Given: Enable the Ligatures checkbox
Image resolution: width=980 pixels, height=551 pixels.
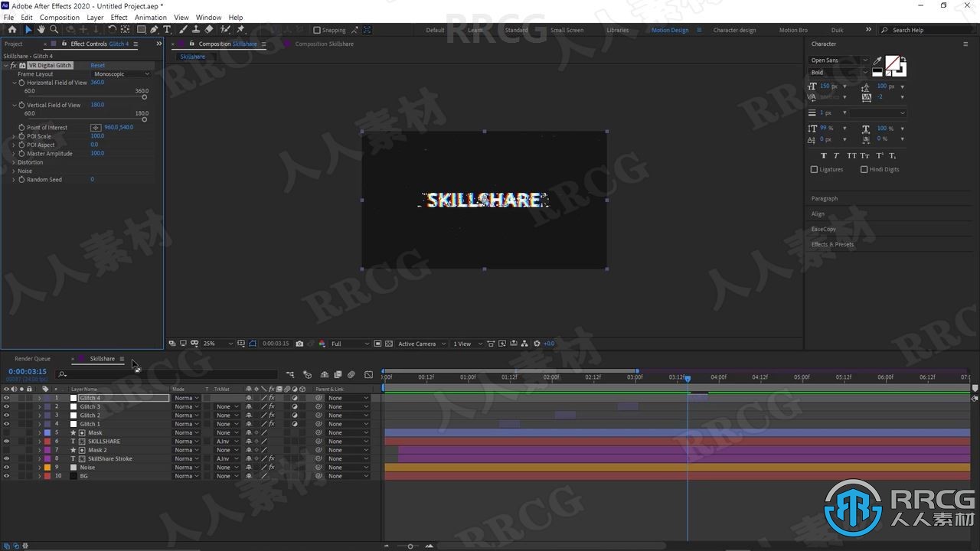Looking at the screenshot, I should click(814, 169).
